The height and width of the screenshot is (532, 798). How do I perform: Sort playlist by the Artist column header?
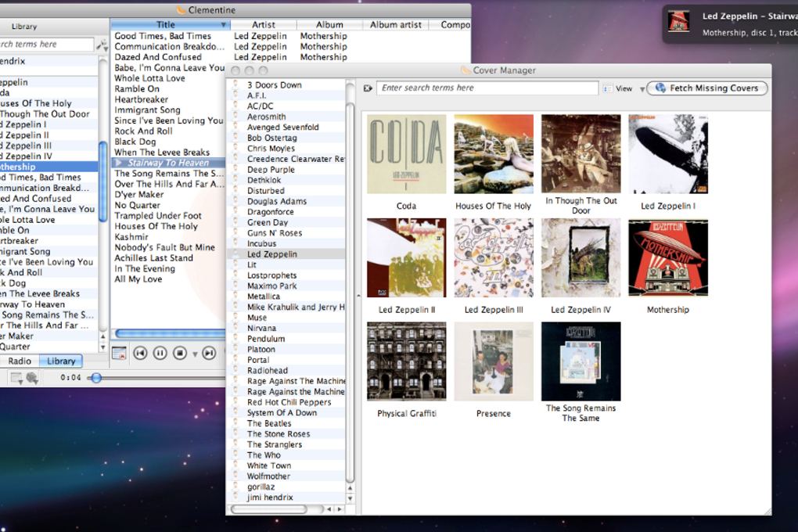coord(264,25)
